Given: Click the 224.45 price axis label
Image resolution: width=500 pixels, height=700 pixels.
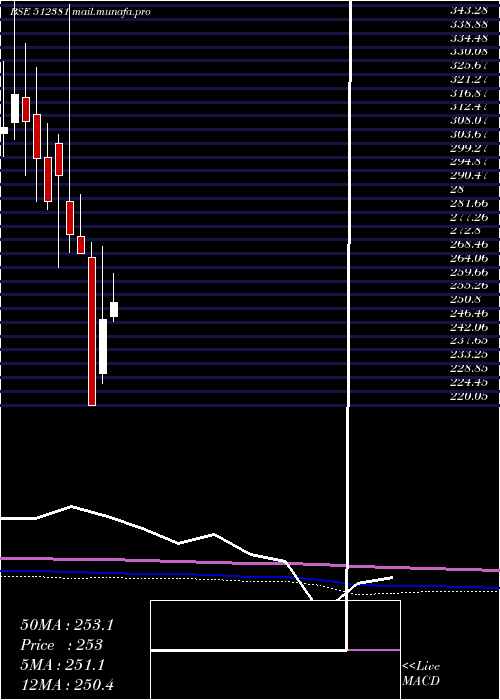Looking at the screenshot, I should point(469,382).
